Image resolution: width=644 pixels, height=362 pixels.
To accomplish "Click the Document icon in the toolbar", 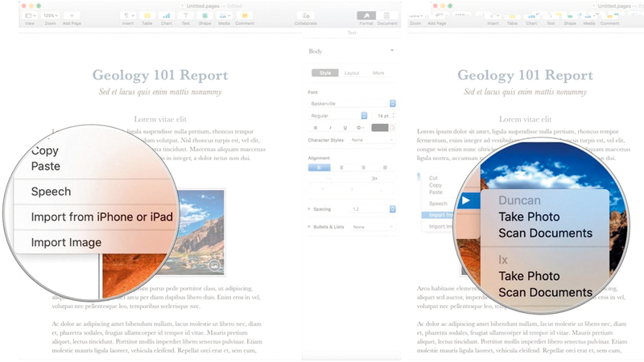I will click(387, 15).
